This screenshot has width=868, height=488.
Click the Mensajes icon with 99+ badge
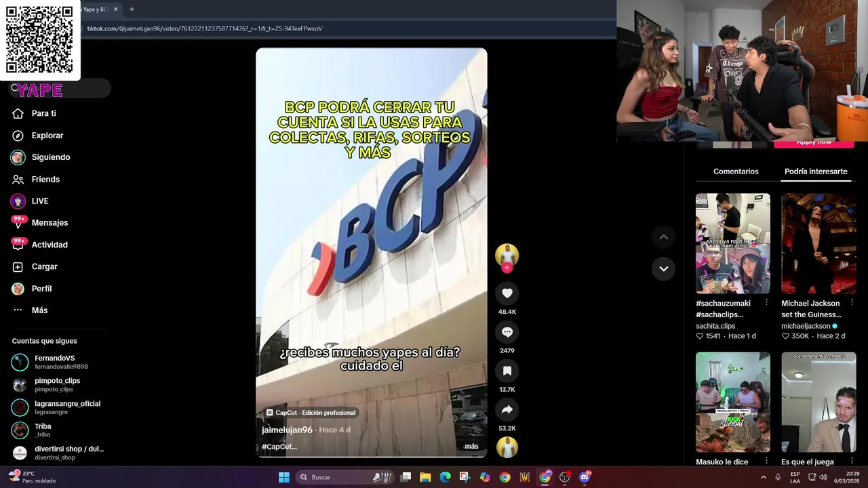[18, 222]
